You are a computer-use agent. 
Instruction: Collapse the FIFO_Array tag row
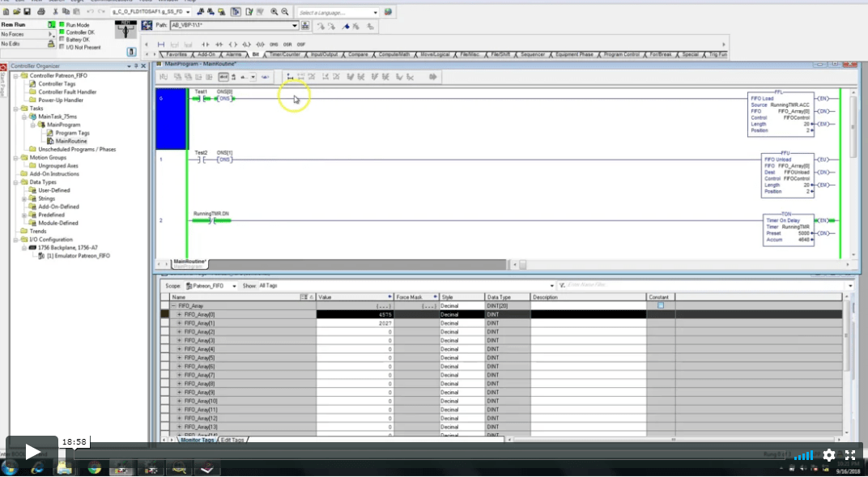(173, 305)
